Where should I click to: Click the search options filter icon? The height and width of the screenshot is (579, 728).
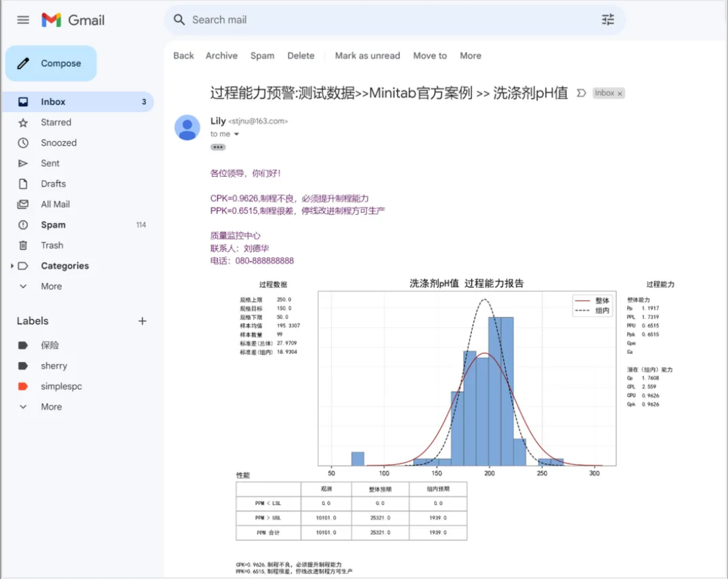(x=607, y=20)
